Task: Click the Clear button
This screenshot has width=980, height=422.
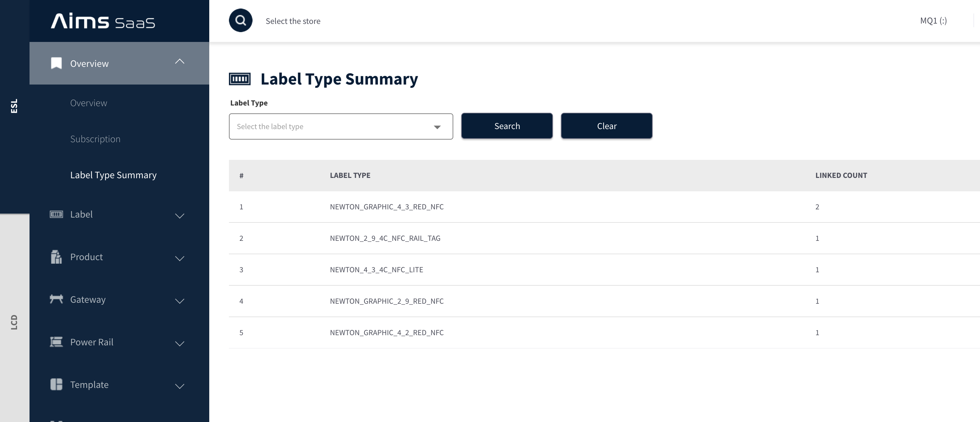Action: tap(606, 126)
